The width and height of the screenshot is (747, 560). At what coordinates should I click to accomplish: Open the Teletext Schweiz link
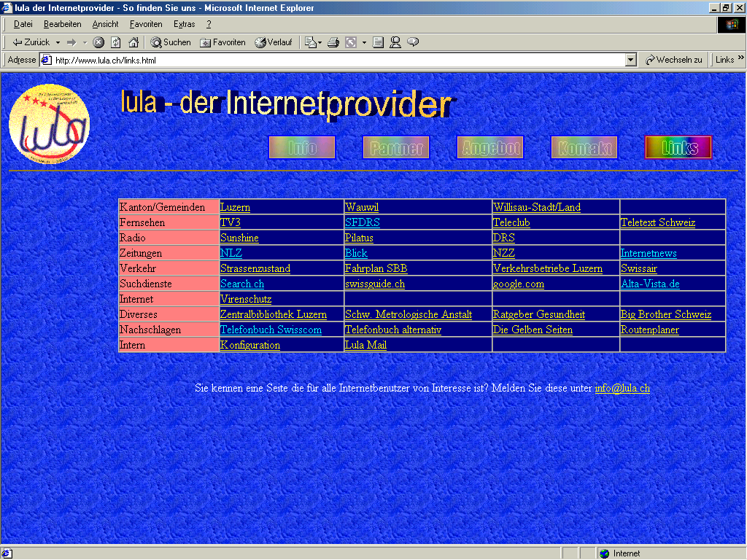click(x=658, y=222)
